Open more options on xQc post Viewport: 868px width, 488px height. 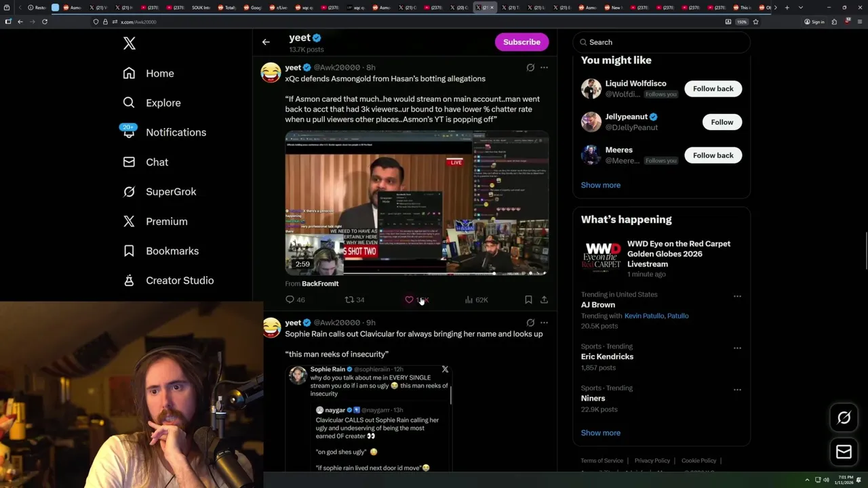tap(544, 68)
